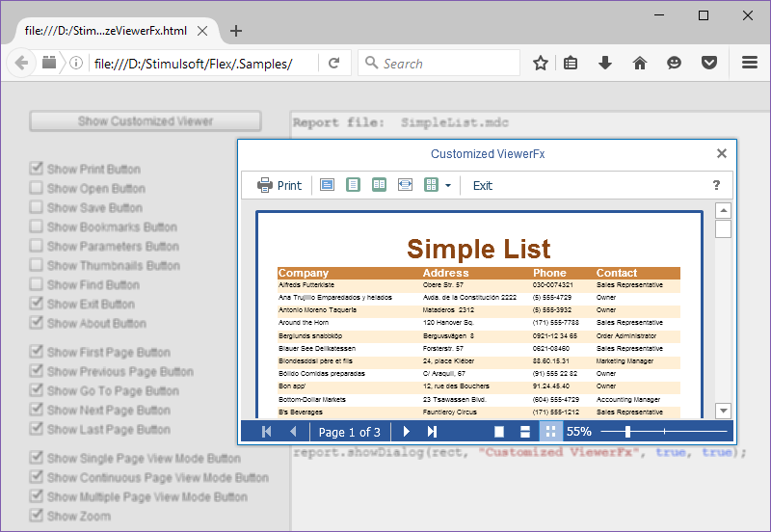The width and height of the screenshot is (771, 532).
Task: Choose single page view mode icon
Action: click(499, 432)
